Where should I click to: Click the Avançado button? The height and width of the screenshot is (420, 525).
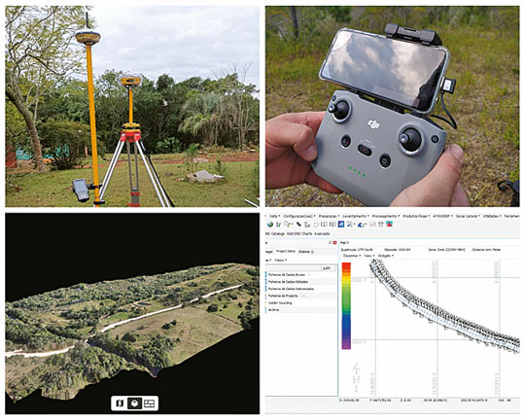322,233
